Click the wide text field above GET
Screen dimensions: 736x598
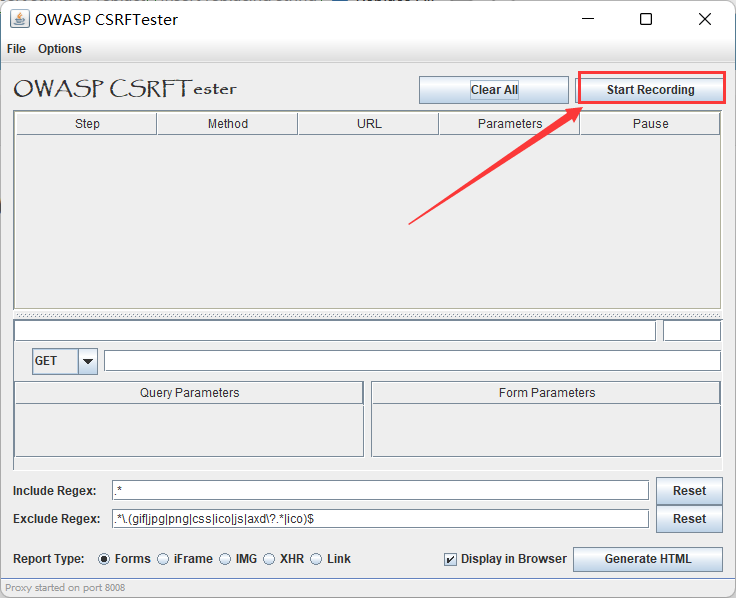point(335,331)
